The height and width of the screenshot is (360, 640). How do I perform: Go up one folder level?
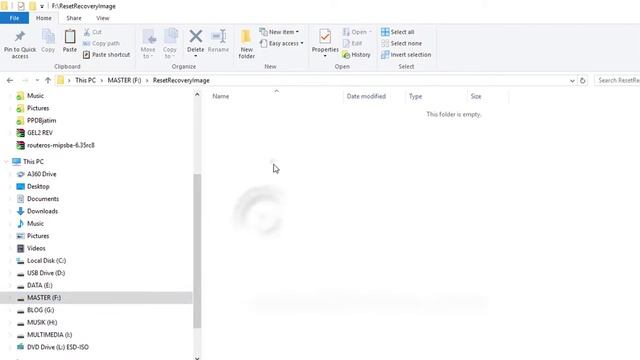[48, 80]
